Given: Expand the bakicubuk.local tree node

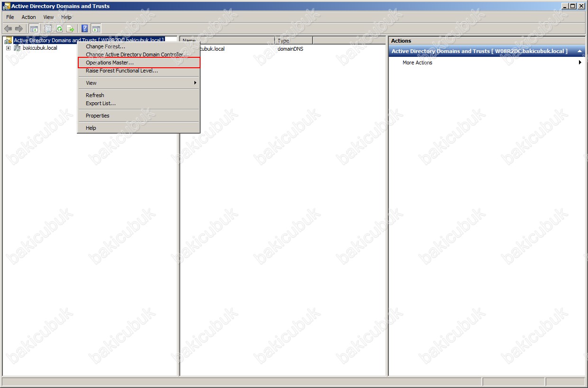Looking at the screenshot, I should [x=8, y=48].
